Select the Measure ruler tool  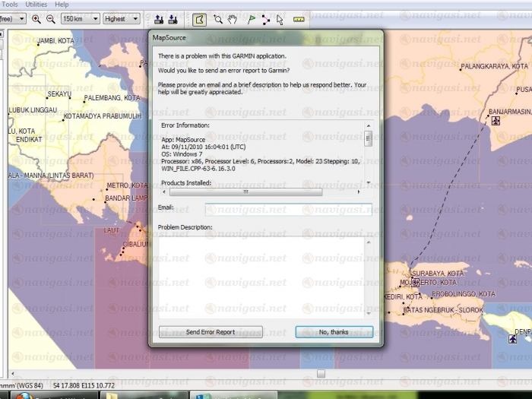tap(299, 19)
